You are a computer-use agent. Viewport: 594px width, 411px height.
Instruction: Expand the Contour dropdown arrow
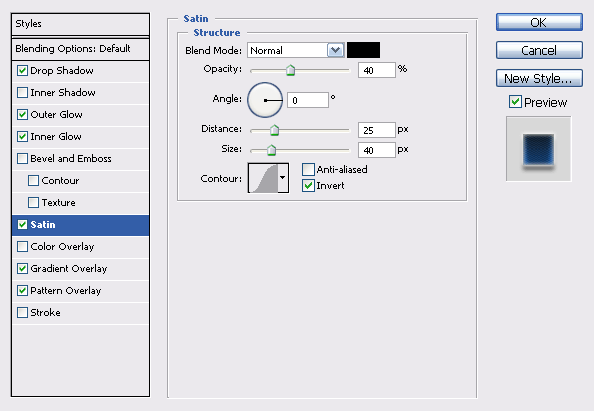point(283,178)
